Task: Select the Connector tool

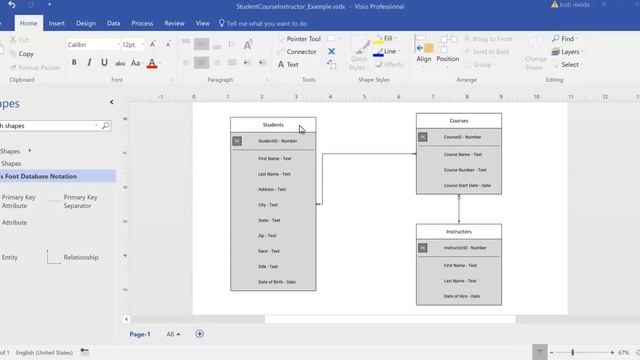Action: [x=297, y=52]
